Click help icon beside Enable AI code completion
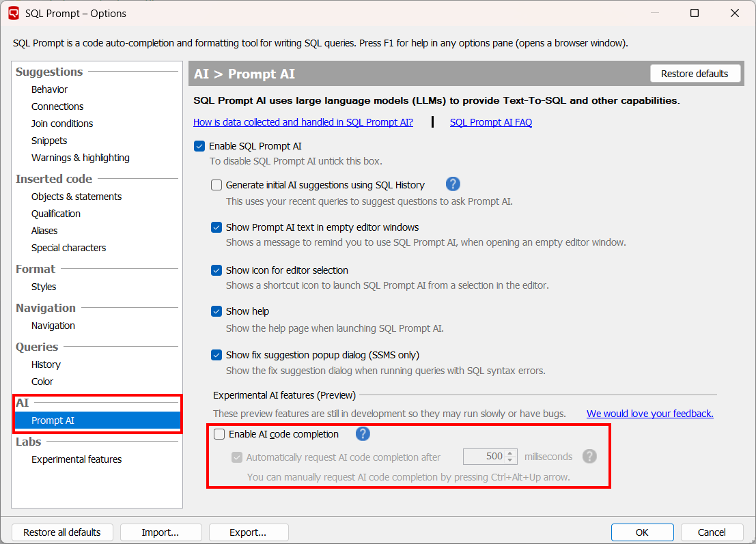The height and width of the screenshot is (544, 756). pos(363,434)
